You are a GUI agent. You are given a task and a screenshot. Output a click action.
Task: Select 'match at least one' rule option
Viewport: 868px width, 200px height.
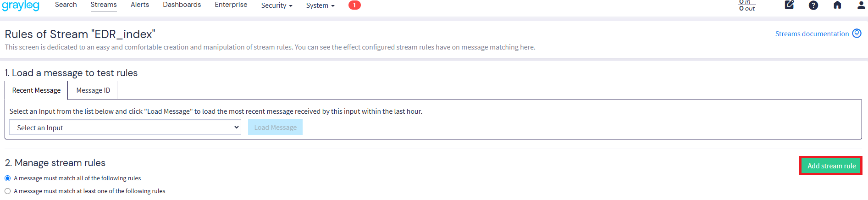tap(8, 191)
